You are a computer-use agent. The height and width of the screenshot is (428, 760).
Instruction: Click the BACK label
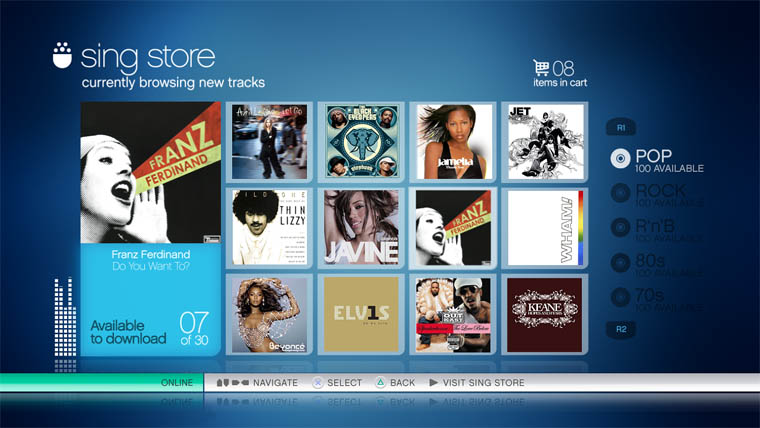point(402,382)
